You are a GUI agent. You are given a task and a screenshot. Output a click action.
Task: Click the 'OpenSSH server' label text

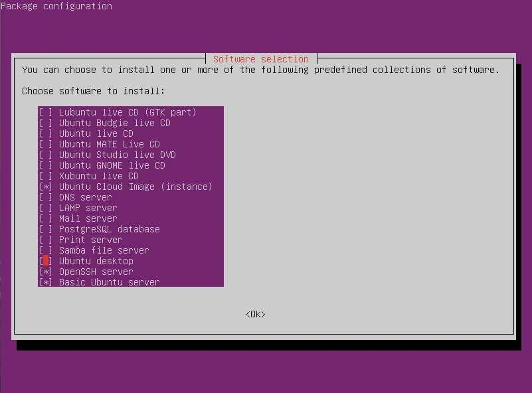[x=96, y=272]
